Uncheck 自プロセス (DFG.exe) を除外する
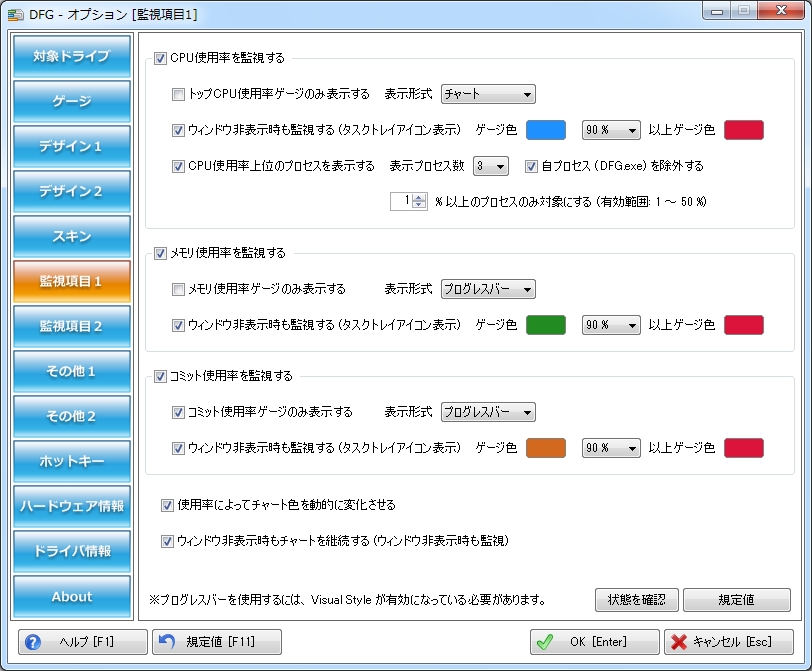Viewport: 812px width, 671px height. [x=531, y=165]
